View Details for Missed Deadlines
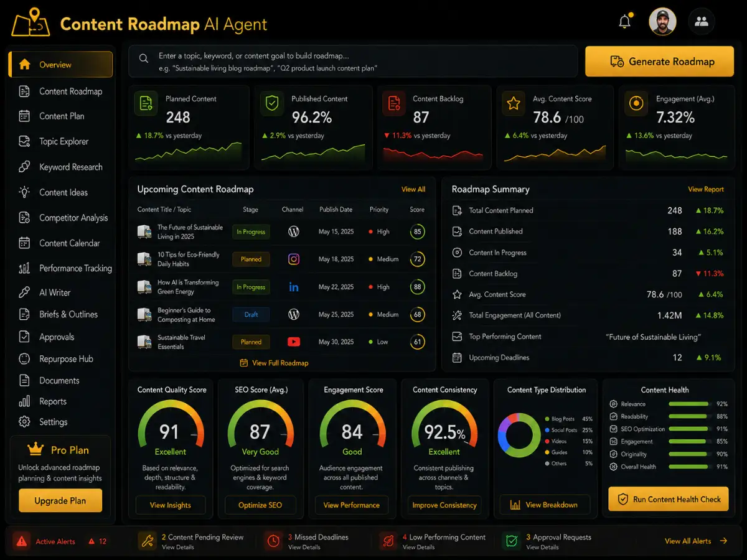The height and width of the screenshot is (560, 747). pyautogui.click(x=304, y=548)
